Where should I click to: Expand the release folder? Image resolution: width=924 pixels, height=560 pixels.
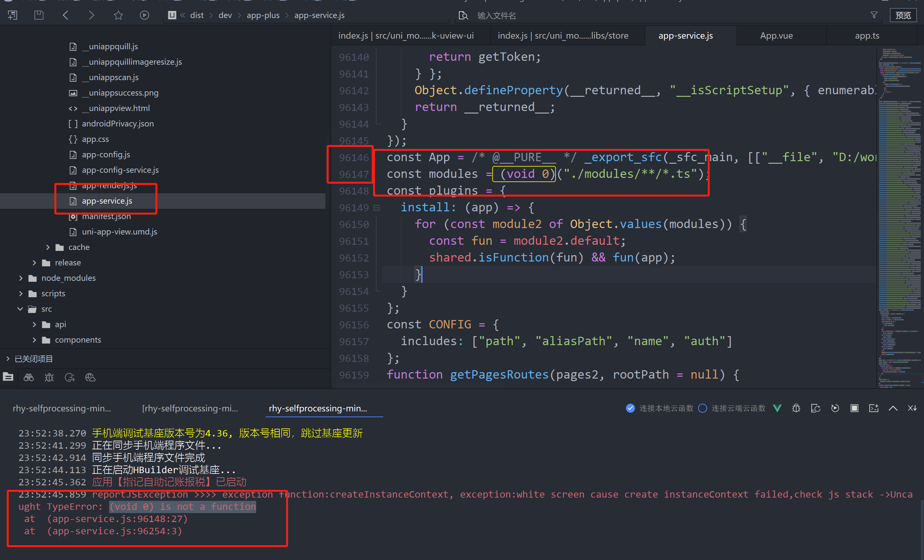pyautogui.click(x=34, y=263)
